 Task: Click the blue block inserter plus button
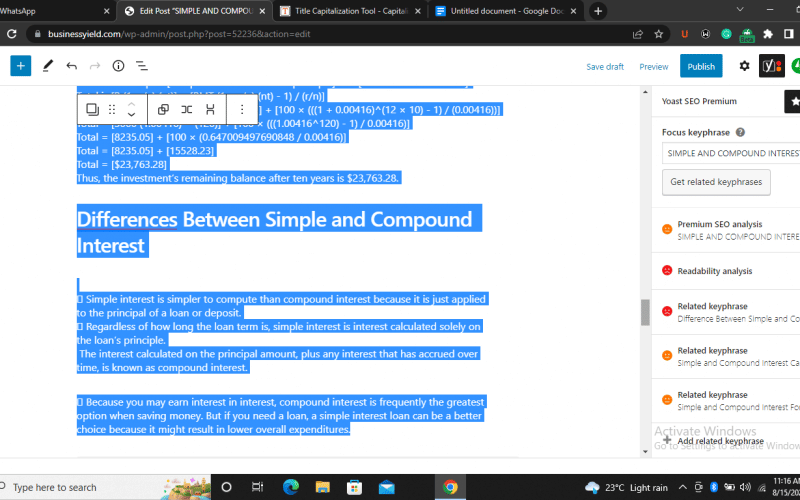21,66
